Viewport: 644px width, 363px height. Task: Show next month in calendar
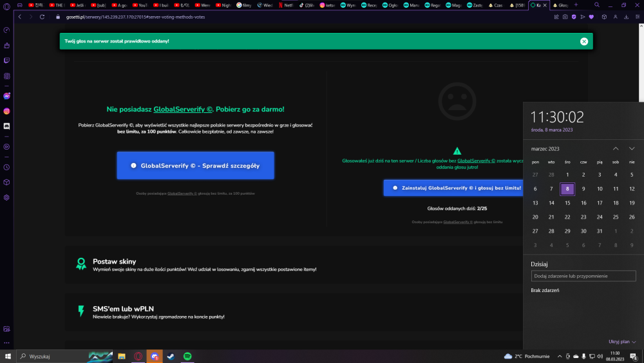point(632,148)
